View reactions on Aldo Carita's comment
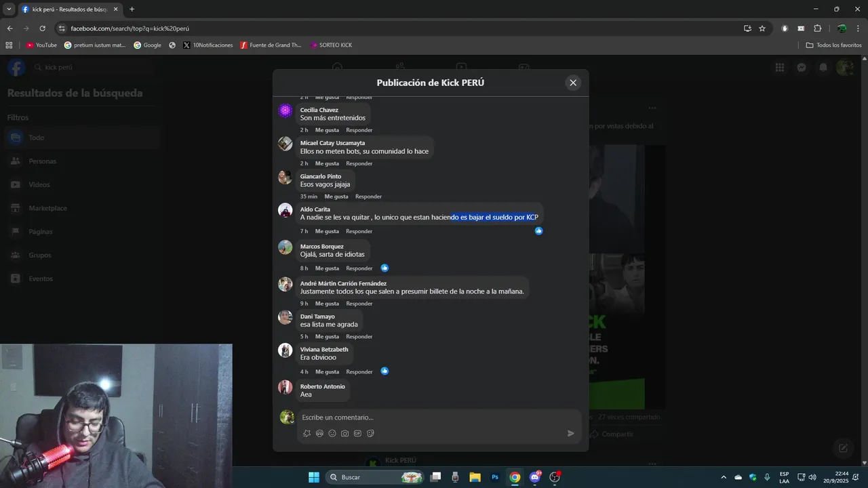The width and height of the screenshot is (868, 488). click(x=538, y=231)
